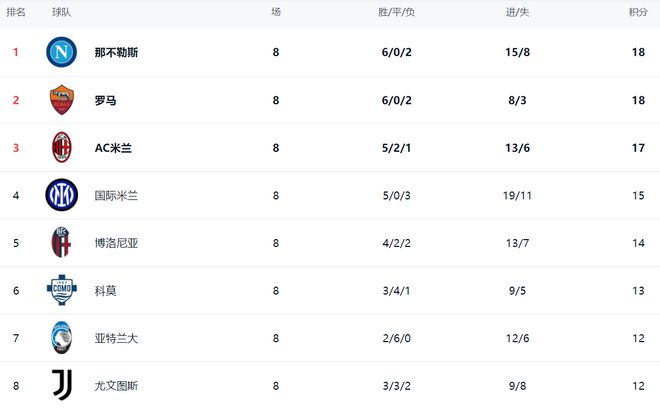The width and height of the screenshot is (660, 409).
Task: Sort by the 积分 column header
Action: point(637,12)
